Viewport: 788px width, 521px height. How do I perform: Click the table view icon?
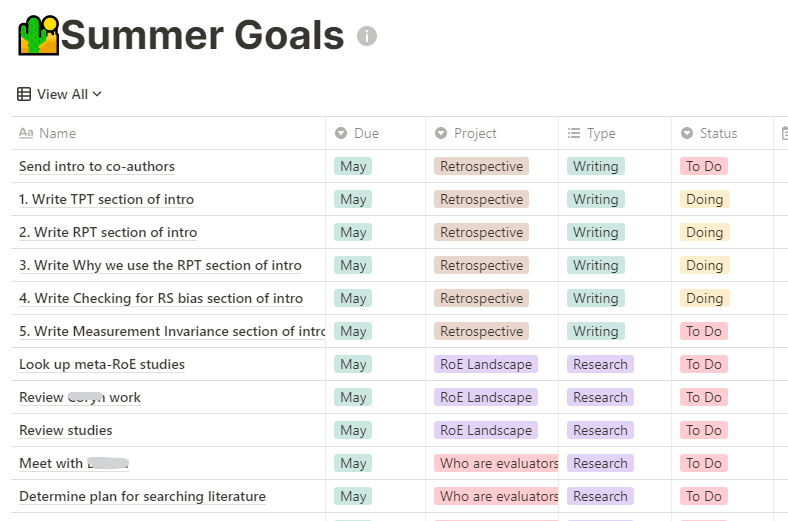(24, 94)
